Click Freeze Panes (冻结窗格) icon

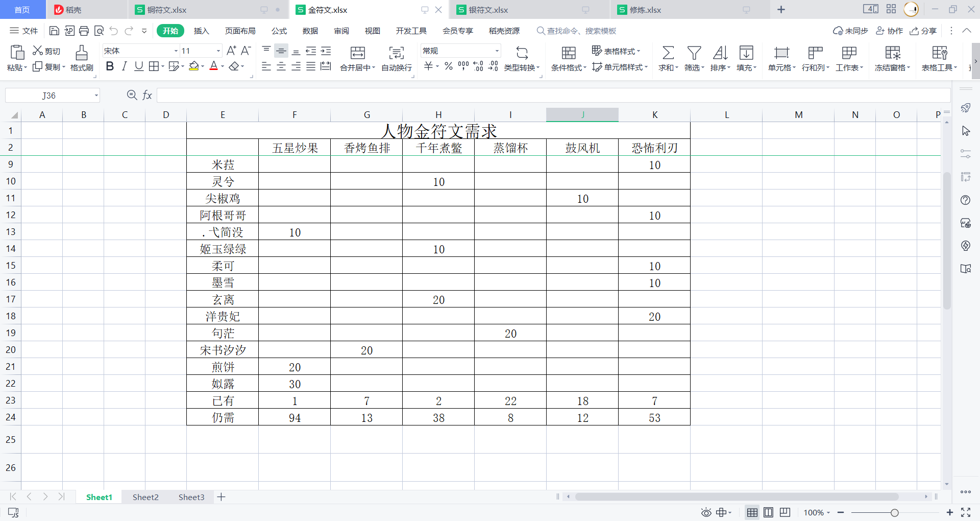click(x=893, y=53)
